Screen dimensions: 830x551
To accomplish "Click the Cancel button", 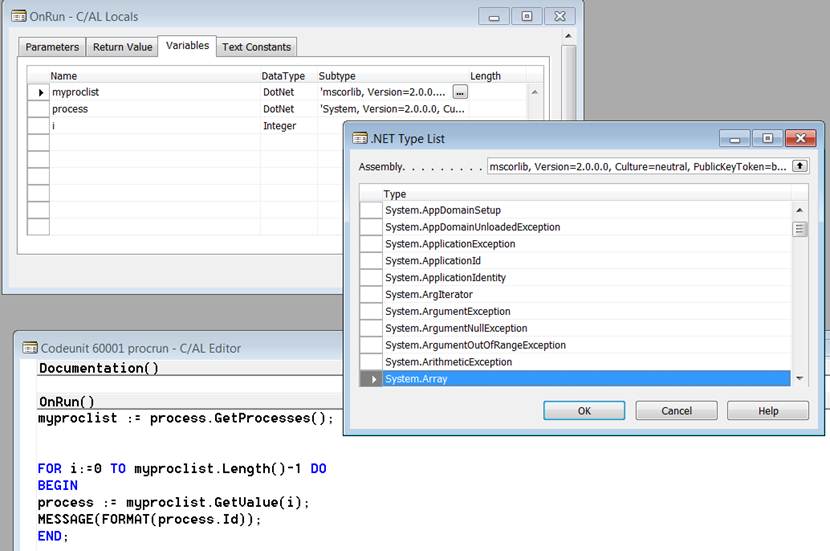I will pyautogui.click(x=676, y=411).
